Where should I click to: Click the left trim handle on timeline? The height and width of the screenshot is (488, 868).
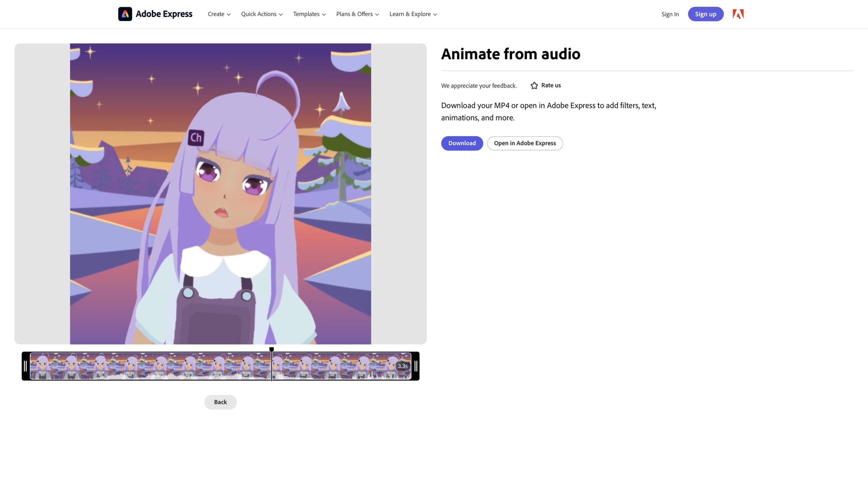pos(25,366)
